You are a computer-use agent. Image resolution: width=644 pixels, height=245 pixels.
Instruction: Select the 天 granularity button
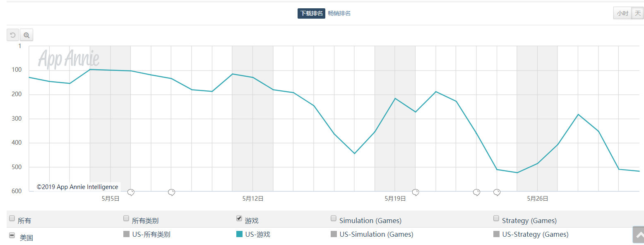coord(637,13)
